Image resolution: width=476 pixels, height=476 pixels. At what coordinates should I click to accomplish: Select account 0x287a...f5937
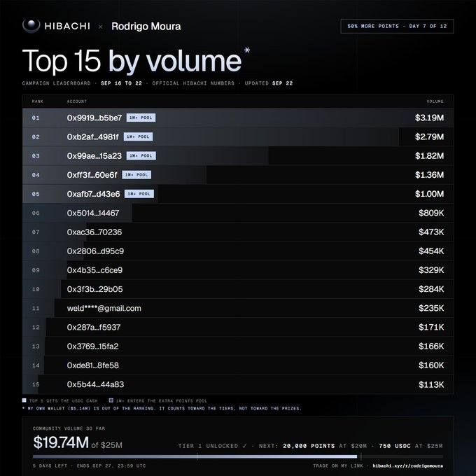coord(94,328)
